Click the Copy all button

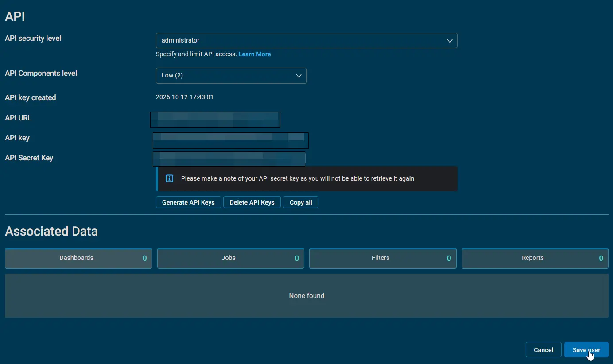tap(301, 202)
